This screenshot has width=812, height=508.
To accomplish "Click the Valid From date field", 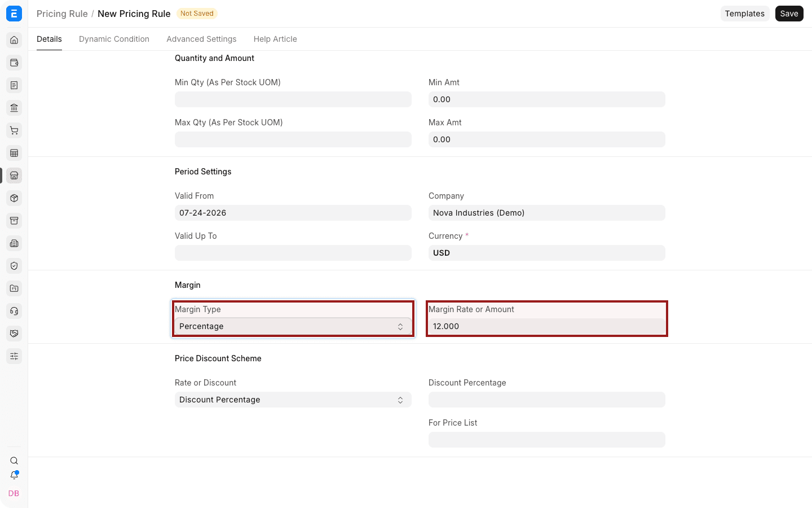I will click(x=293, y=213).
